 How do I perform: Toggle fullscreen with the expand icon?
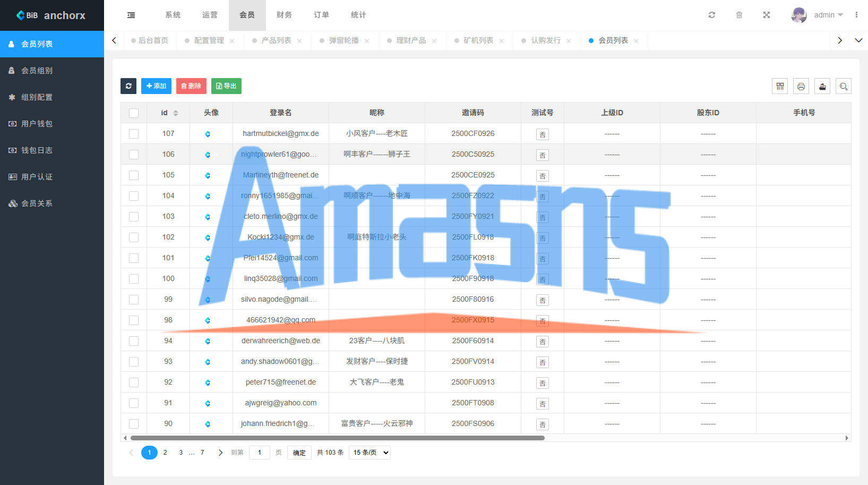(767, 15)
